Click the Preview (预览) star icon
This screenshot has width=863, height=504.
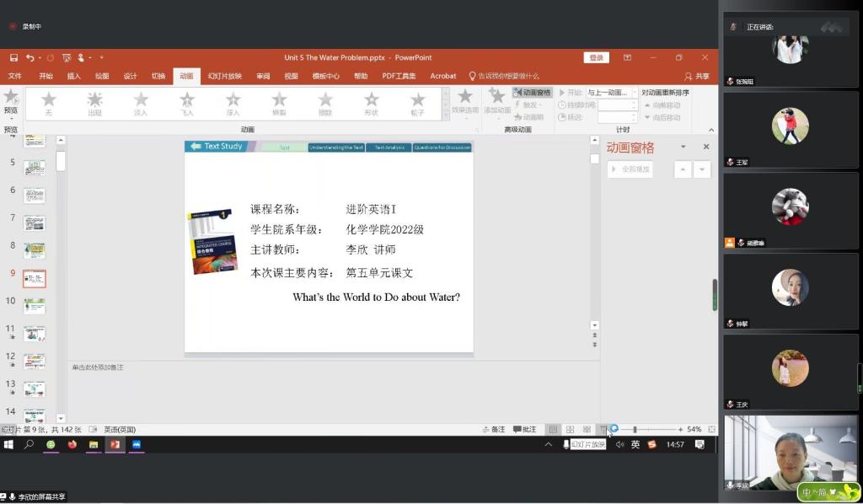10,98
